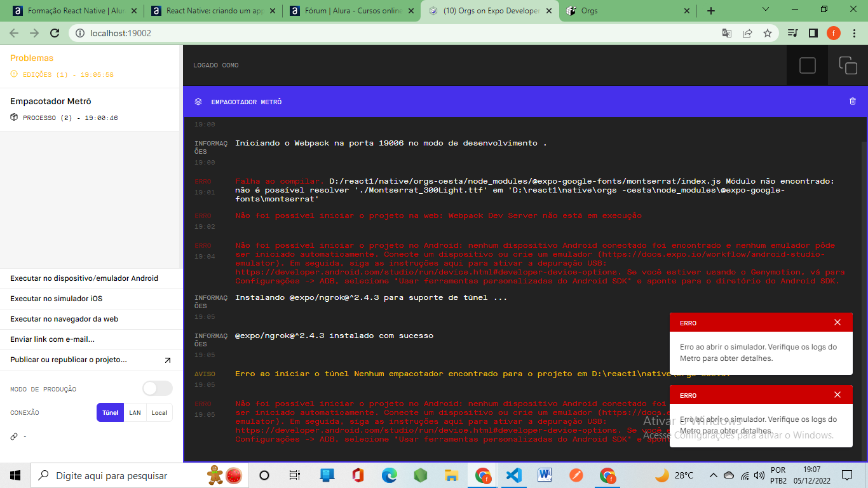This screenshot has height=488, width=868.
Task: Select Local connection type
Action: [159, 412]
